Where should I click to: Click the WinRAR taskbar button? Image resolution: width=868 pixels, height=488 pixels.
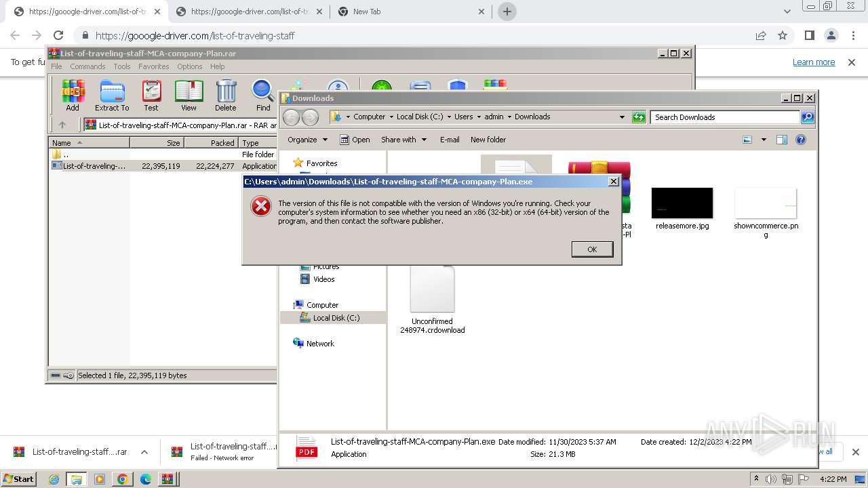pyautogui.click(x=167, y=479)
